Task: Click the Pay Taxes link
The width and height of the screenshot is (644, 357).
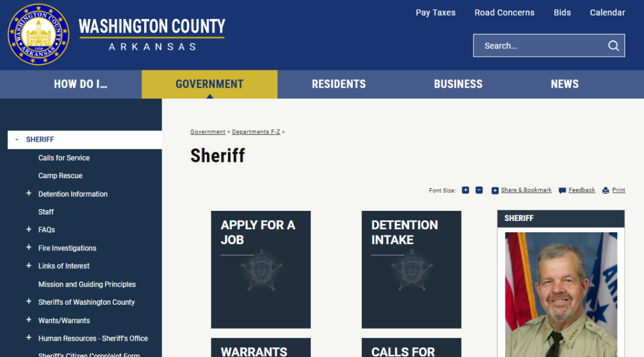Action: 435,13
